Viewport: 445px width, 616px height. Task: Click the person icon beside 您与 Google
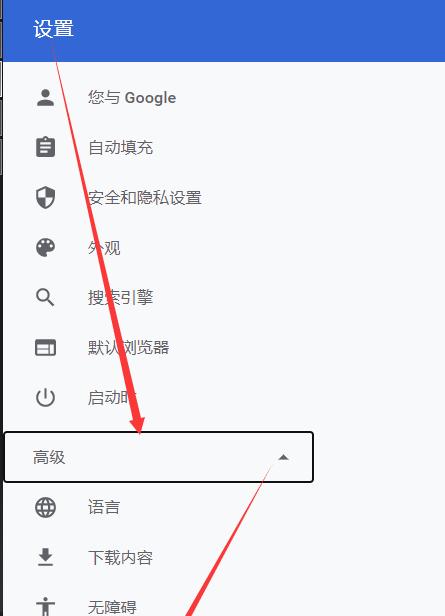coord(46,97)
